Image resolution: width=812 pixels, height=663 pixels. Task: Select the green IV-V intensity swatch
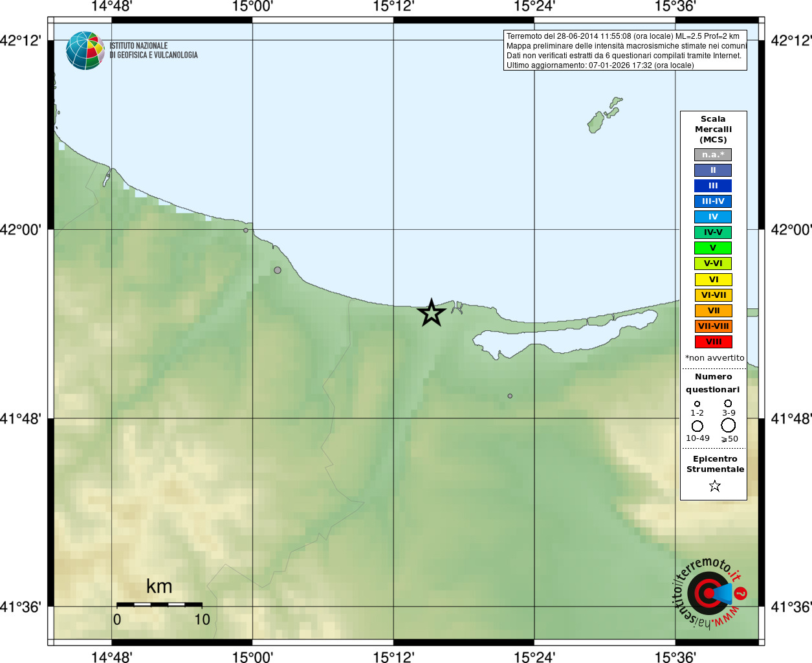(x=713, y=232)
